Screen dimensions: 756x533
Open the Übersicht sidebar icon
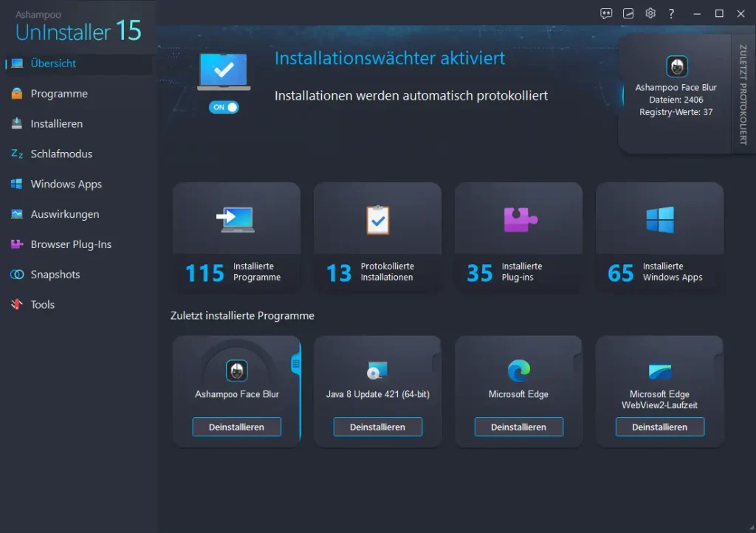[x=17, y=63]
